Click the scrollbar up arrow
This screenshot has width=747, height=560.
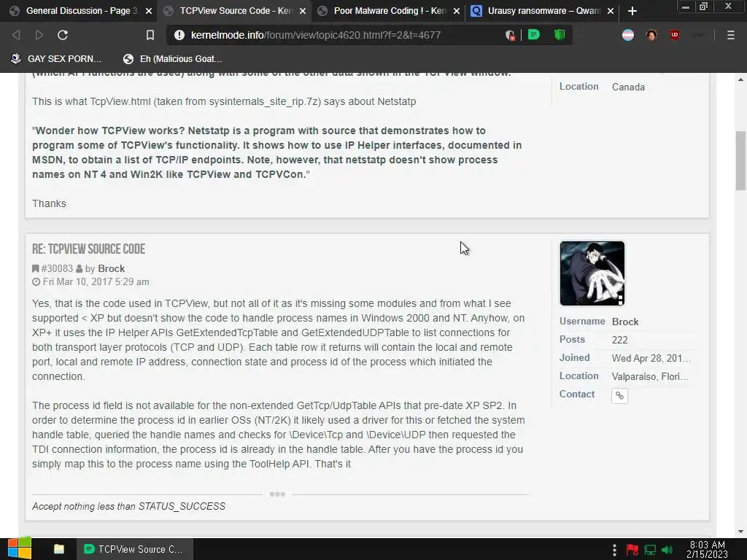[740, 79]
